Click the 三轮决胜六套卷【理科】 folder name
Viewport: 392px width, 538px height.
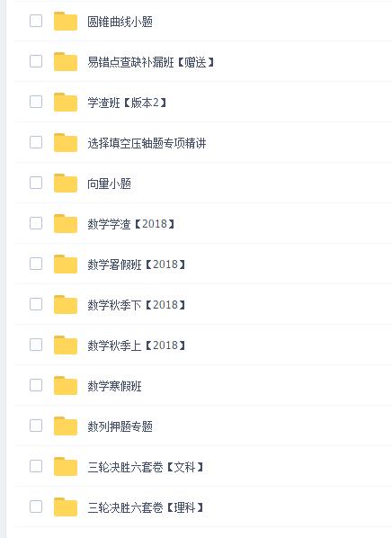pyautogui.click(x=146, y=507)
